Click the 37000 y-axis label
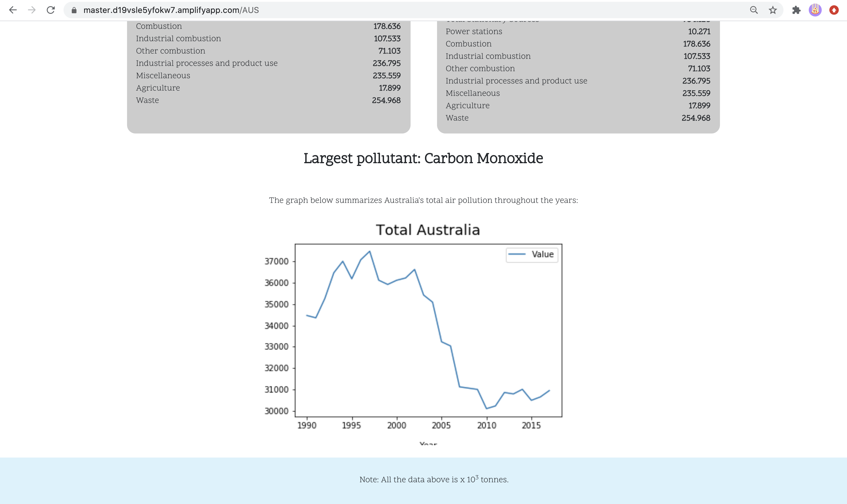847x504 pixels. 276,261
